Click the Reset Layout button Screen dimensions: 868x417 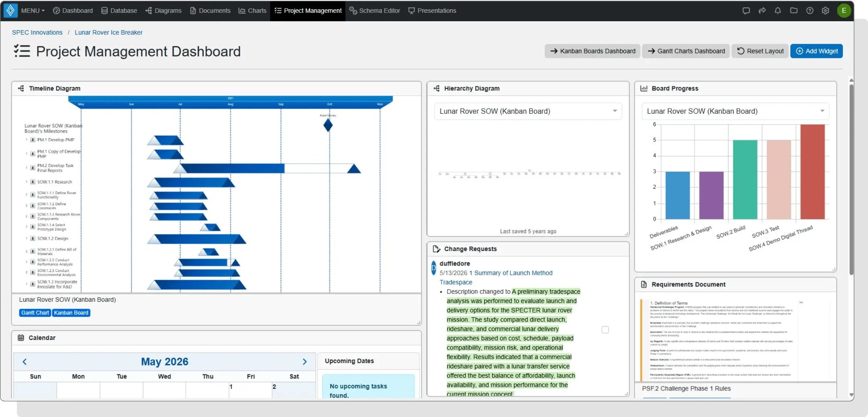coord(760,51)
